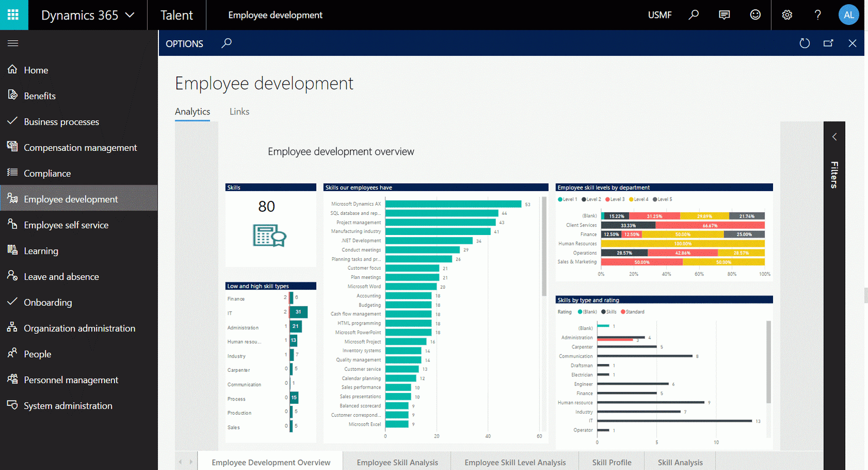This screenshot has height=470, width=868.
Task: Collapse the navigation pane hamburger icon
Action: (13, 43)
